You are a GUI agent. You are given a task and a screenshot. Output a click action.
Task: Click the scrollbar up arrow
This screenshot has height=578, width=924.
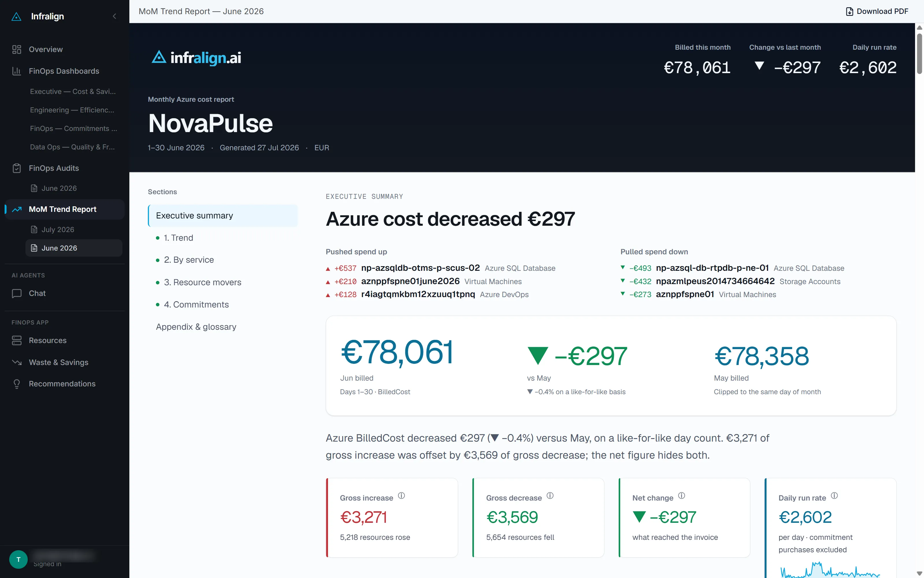[x=919, y=28]
